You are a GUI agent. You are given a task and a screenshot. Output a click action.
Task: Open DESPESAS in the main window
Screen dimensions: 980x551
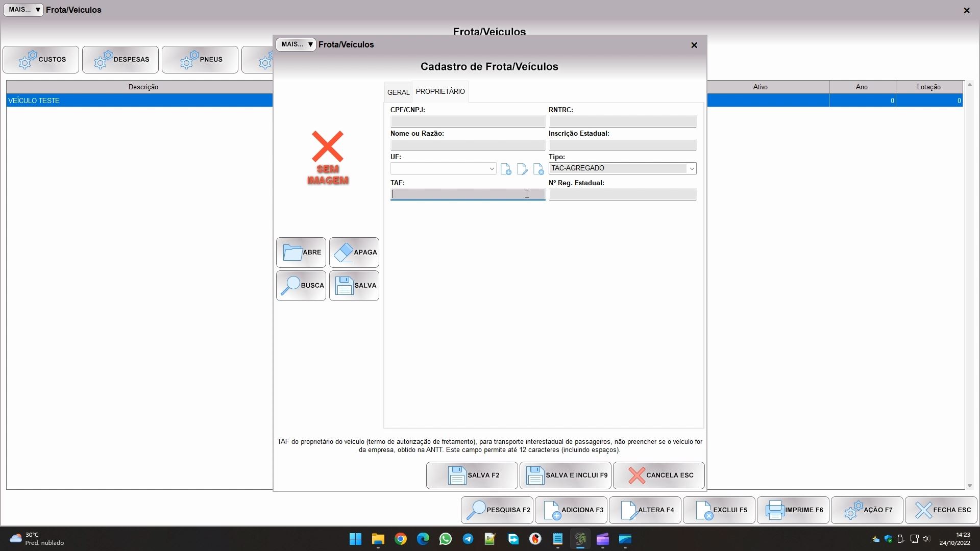coord(120,60)
